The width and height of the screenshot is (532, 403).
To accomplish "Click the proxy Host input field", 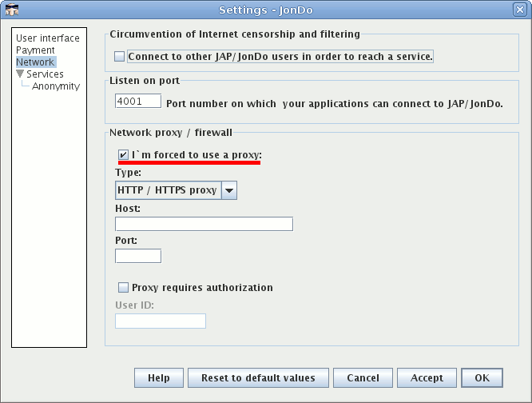I will 204,224.
